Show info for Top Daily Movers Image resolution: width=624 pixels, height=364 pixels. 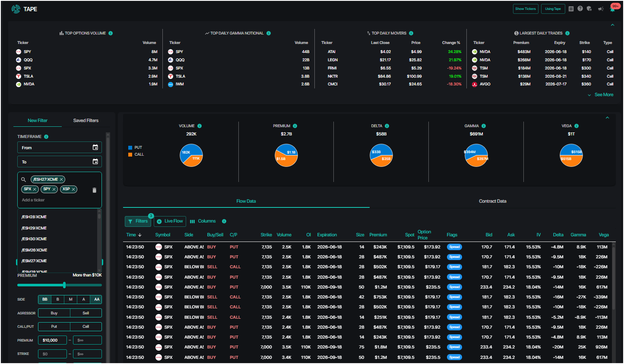click(411, 33)
